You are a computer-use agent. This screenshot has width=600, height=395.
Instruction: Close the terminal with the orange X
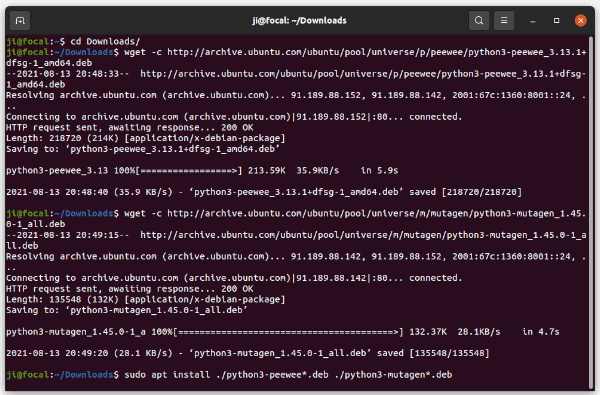click(580, 21)
